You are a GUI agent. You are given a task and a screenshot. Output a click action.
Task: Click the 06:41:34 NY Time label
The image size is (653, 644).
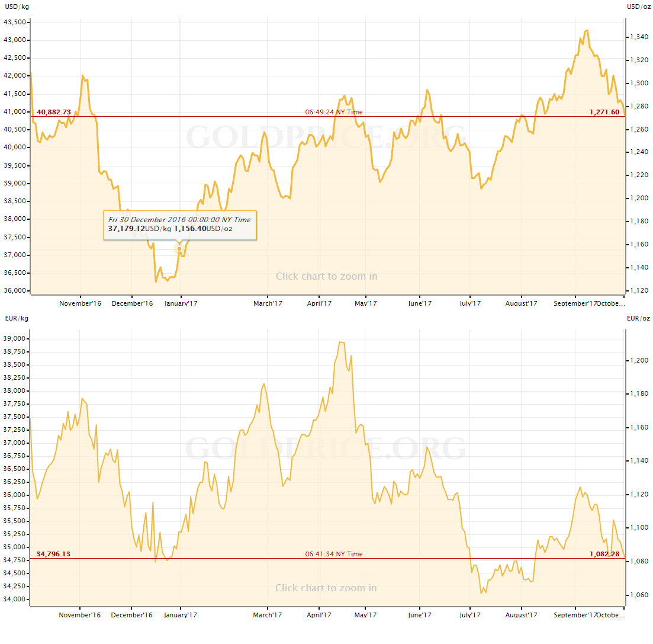pos(334,554)
